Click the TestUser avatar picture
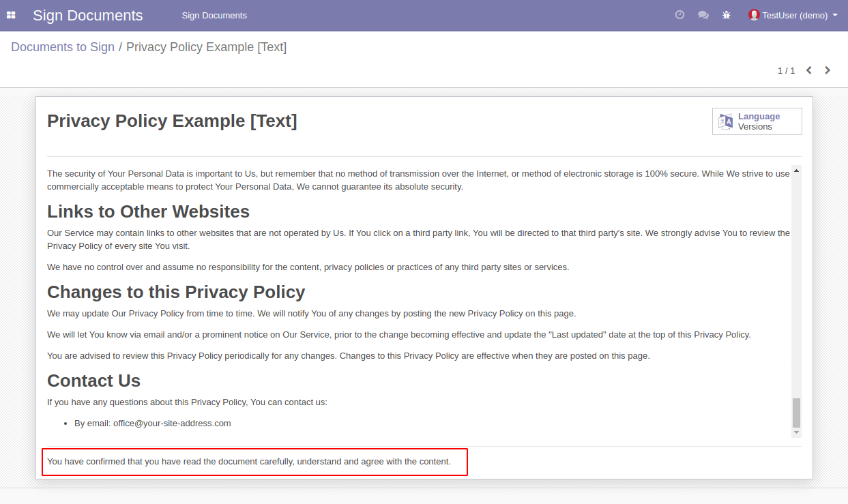The width and height of the screenshot is (848, 504). point(754,15)
